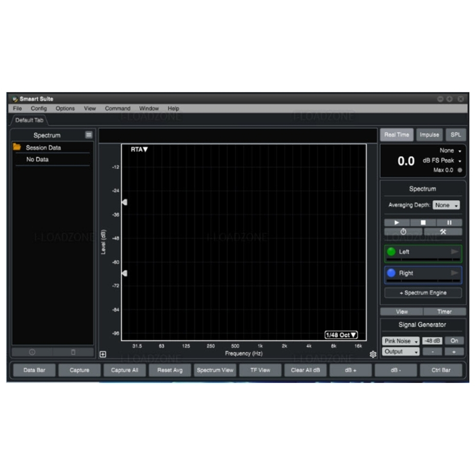Click the delay stopwatch icon

(403, 231)
